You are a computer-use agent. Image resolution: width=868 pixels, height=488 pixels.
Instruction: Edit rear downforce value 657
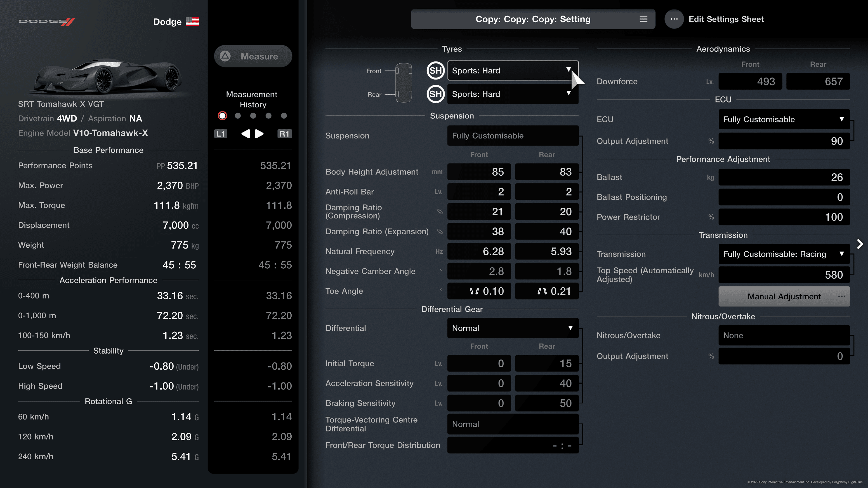[818, 82]
